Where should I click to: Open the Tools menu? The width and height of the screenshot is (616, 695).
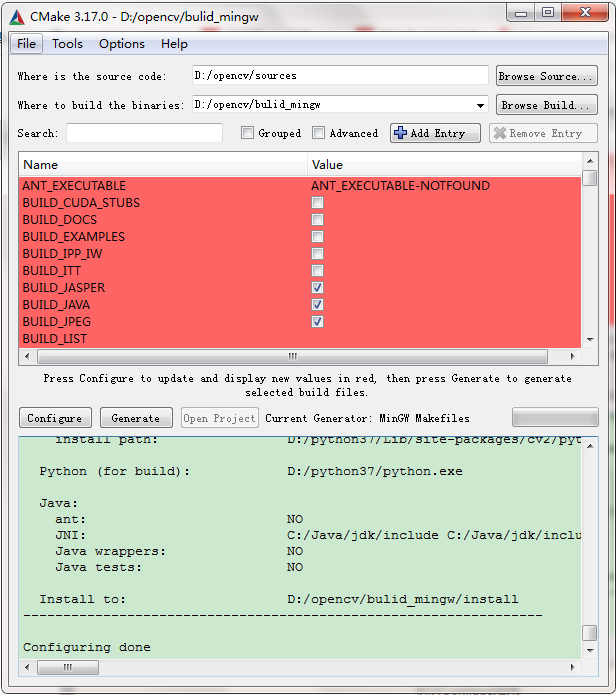(67, 44)
